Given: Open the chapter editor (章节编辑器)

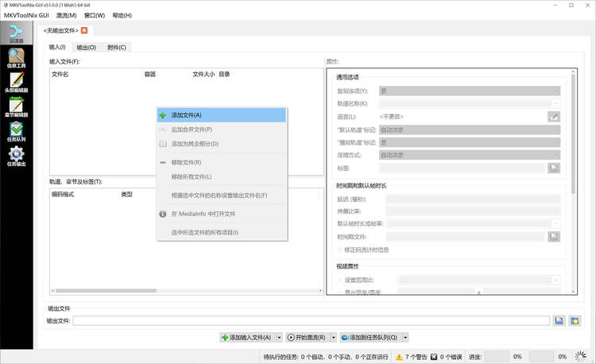Looking at the screenshot, I should pyautogui.click(x=17, y=107).
